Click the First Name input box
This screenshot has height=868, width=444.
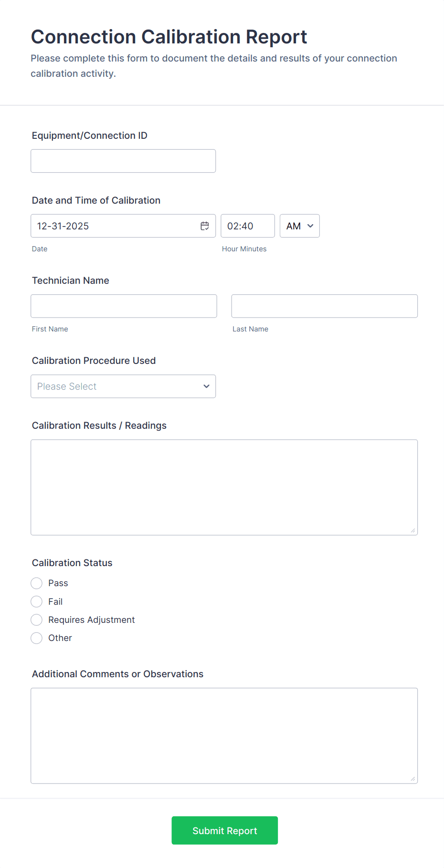point(124,306)
